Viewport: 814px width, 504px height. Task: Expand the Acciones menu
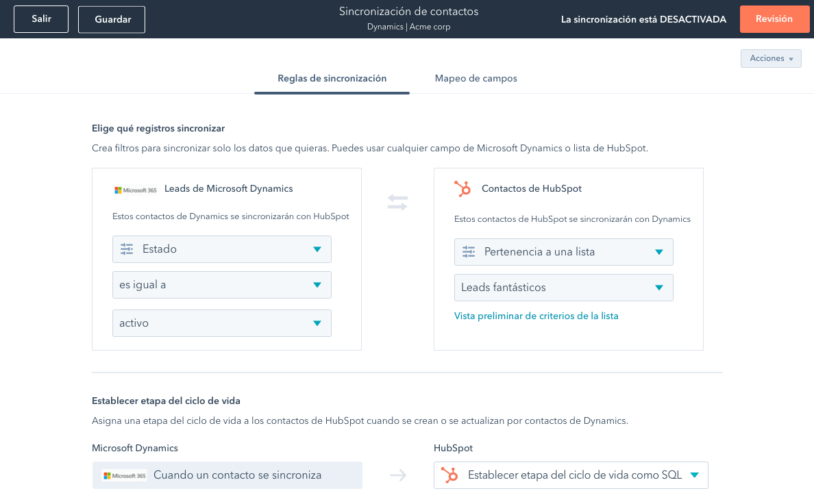[771, 59]
